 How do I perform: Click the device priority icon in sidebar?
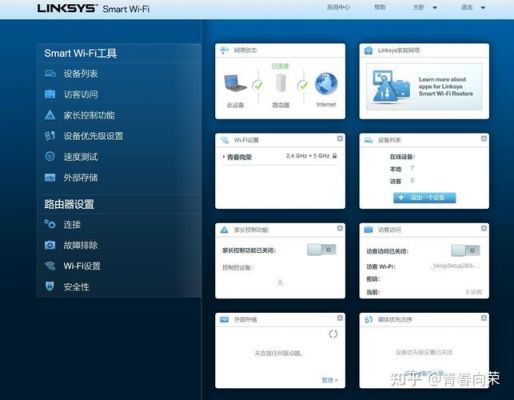(50, 136)
